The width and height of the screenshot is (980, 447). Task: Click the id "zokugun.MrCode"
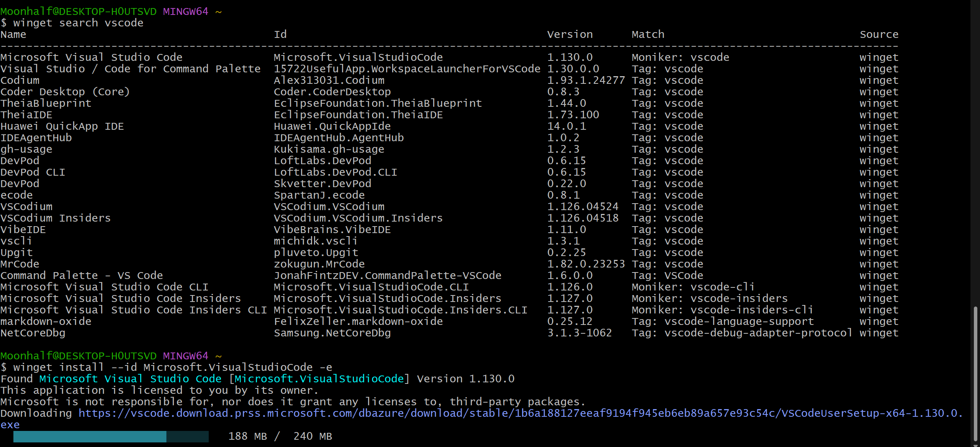click(x=319, y=264)
